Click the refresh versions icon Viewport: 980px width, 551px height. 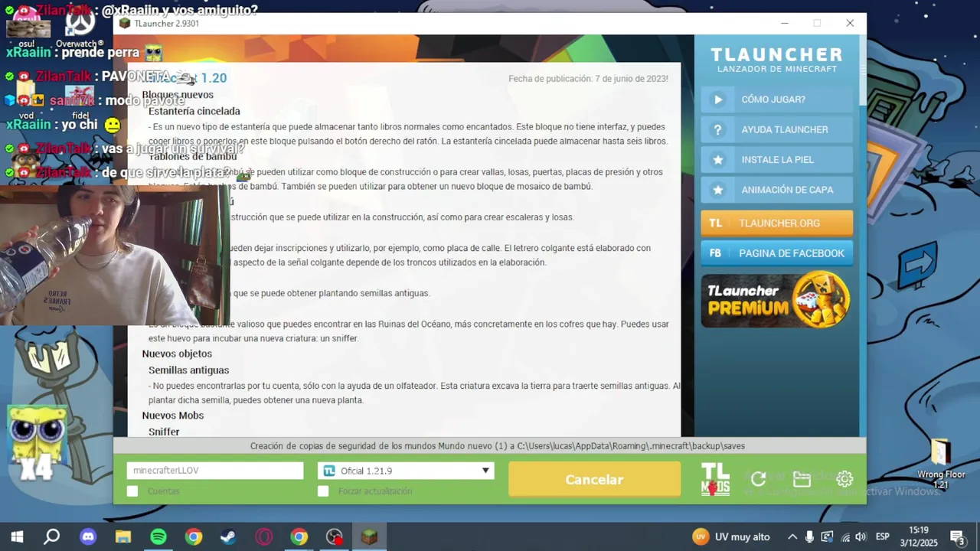tap(759, 479)
